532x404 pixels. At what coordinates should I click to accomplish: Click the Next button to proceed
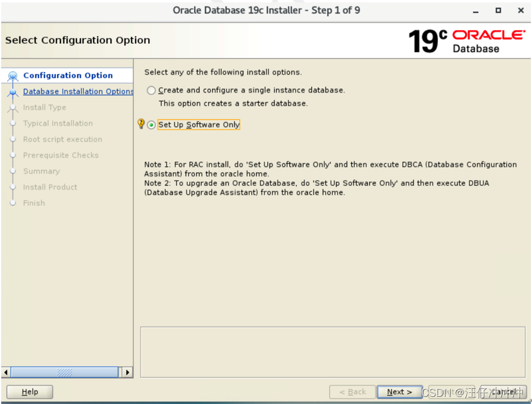point(399,392)
